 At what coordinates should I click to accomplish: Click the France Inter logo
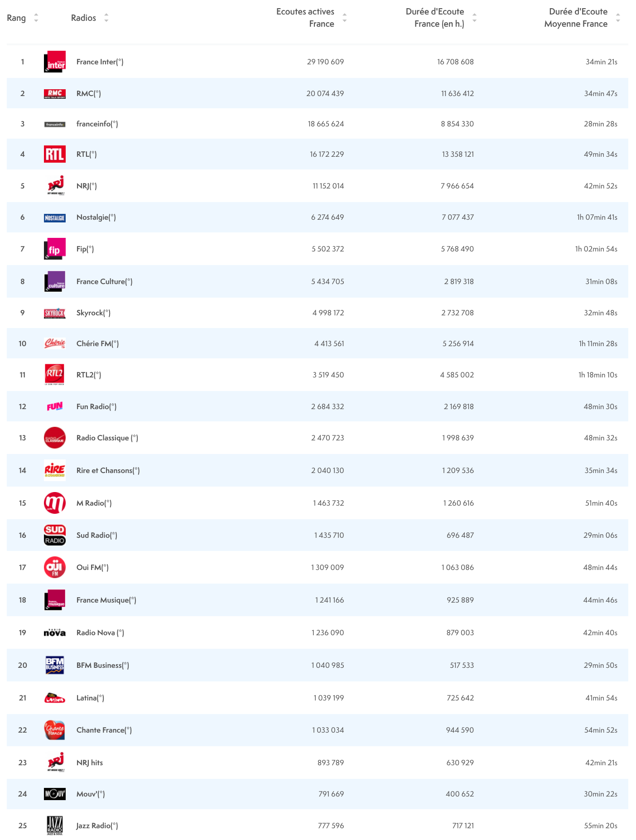click(x=55, y=62)
